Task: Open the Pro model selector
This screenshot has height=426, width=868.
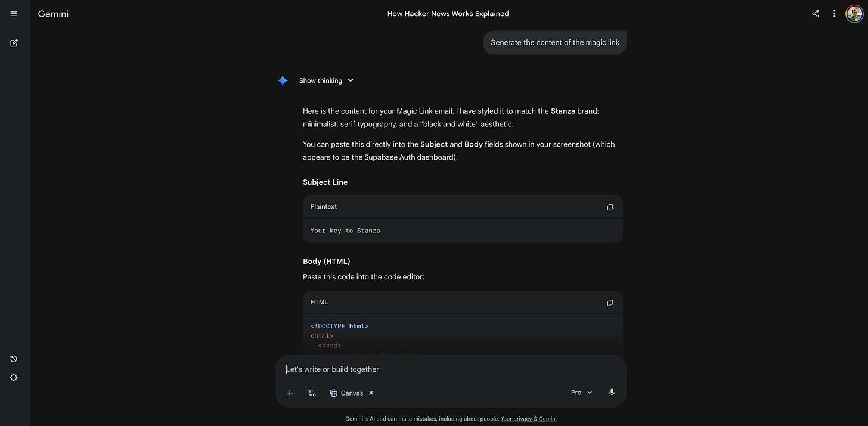Action: point(581,392)
